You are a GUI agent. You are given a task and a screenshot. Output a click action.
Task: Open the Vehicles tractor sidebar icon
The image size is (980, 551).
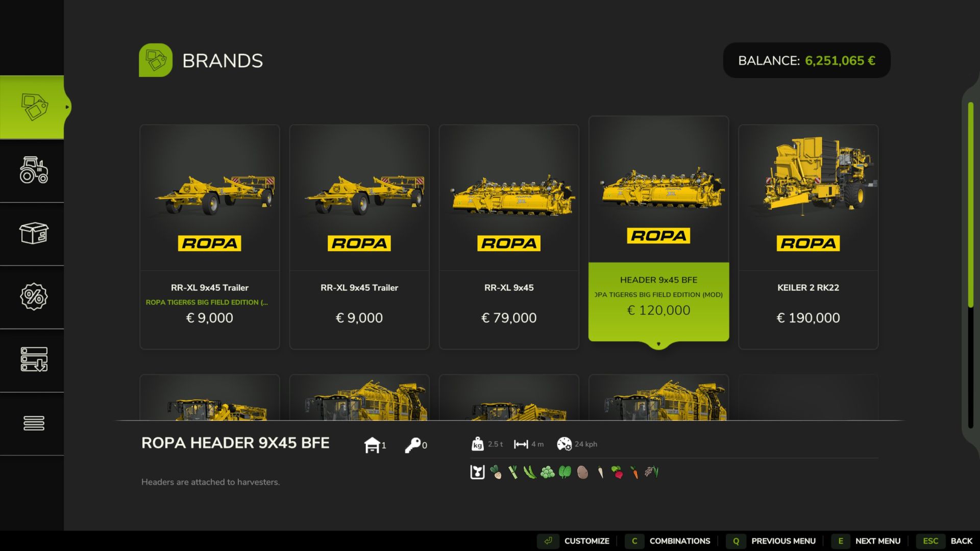coord(33,170)
